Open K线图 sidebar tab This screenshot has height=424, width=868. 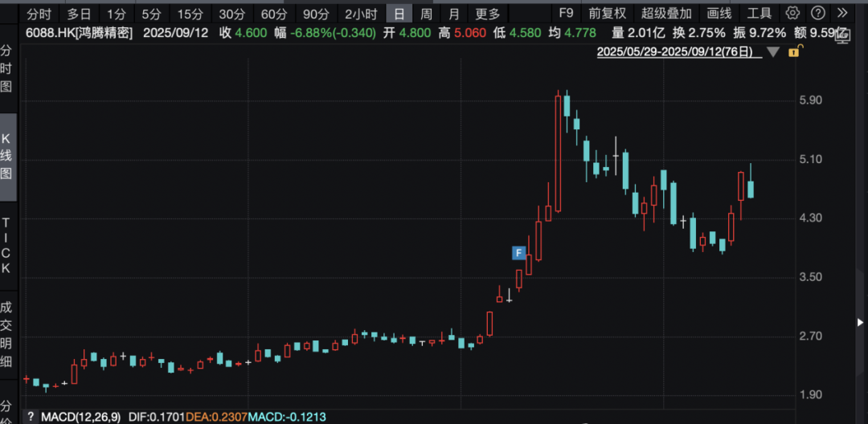[6, 157]
